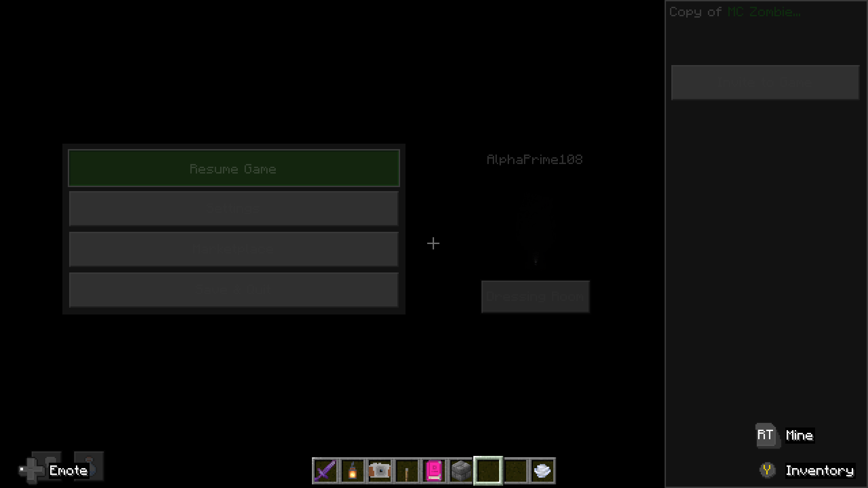Click the second-to-last empty hotbar slot
Viewport: 868px width, 488px height.
coord(515,471)
